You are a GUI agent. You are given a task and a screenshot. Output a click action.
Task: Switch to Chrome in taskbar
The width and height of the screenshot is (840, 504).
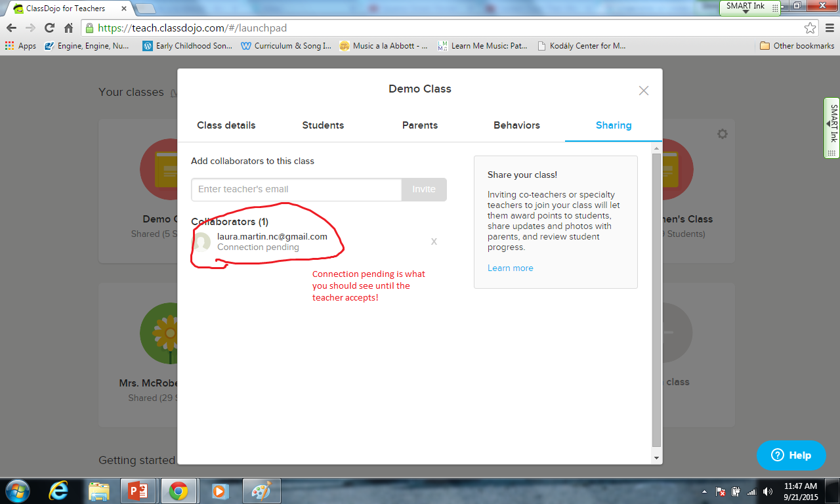pyautogui.click(x=178, y=491)
